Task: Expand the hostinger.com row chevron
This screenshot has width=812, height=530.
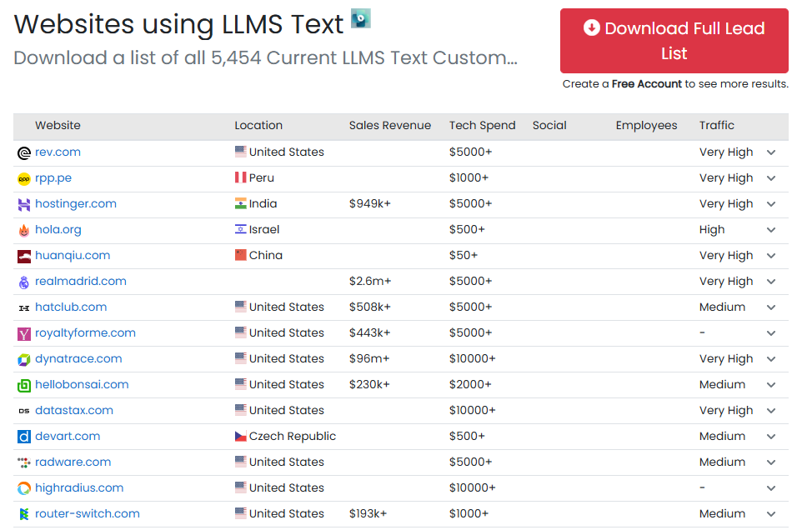Action: click(x=770, y=204)
